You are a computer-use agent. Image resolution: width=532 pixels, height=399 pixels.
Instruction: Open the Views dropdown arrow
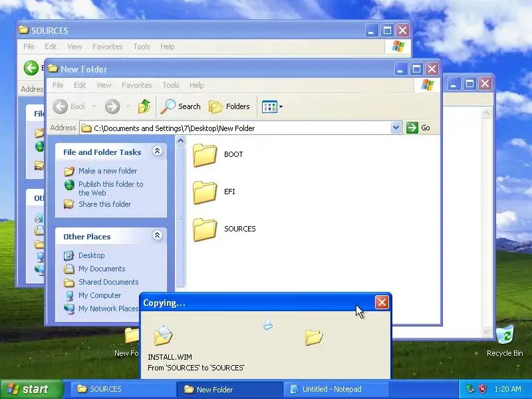tap(281, 107)
